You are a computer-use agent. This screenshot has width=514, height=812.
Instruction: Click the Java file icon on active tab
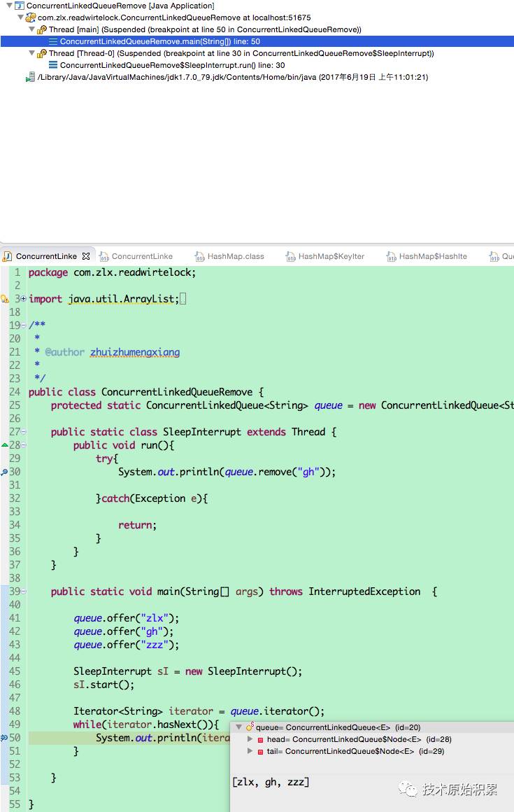[7, 256]
